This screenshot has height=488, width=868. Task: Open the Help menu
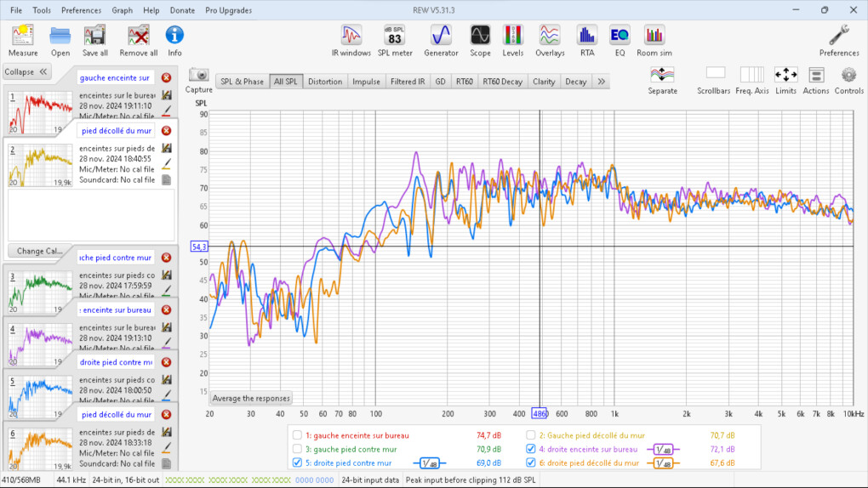pos(151,10)
